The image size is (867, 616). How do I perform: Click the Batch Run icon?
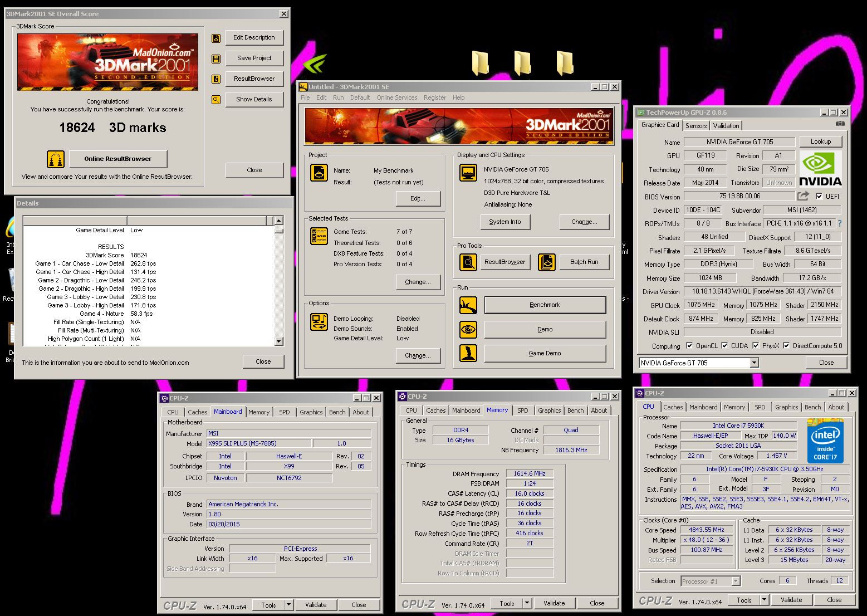tap(547, 262)
